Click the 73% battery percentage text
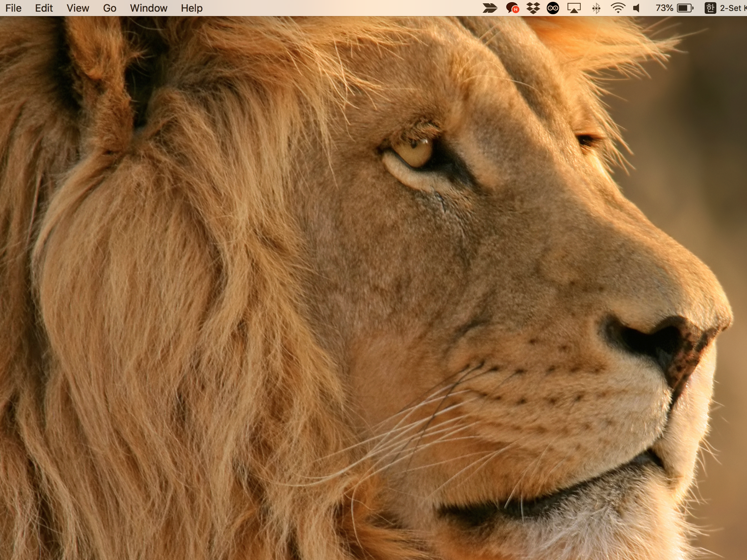The width and height of the screenshot is (747, 560). 664,8
